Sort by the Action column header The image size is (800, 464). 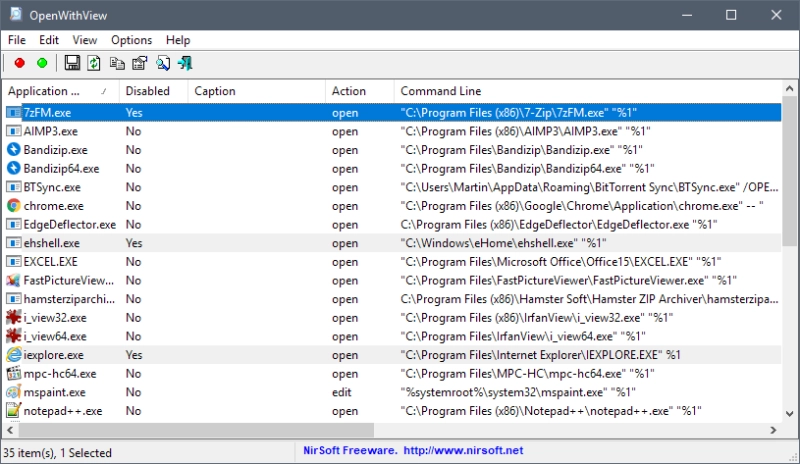click(360, 91)
